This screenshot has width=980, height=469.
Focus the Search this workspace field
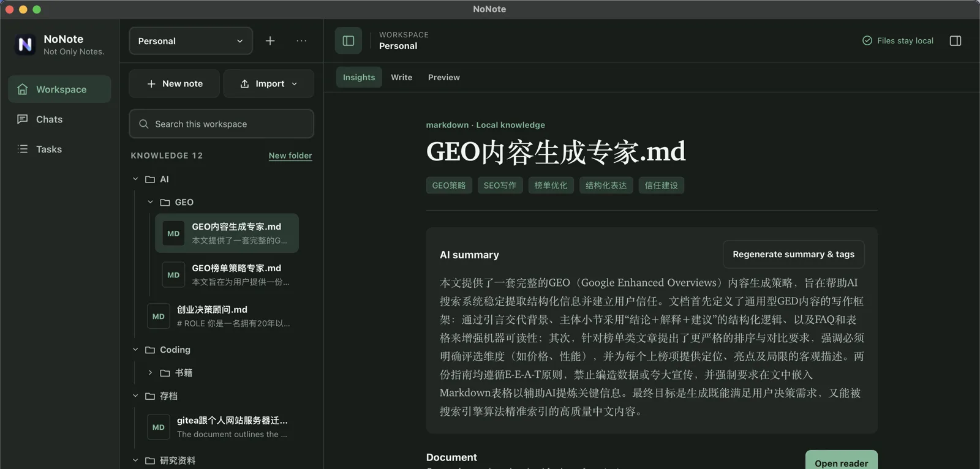pos(222,124)
